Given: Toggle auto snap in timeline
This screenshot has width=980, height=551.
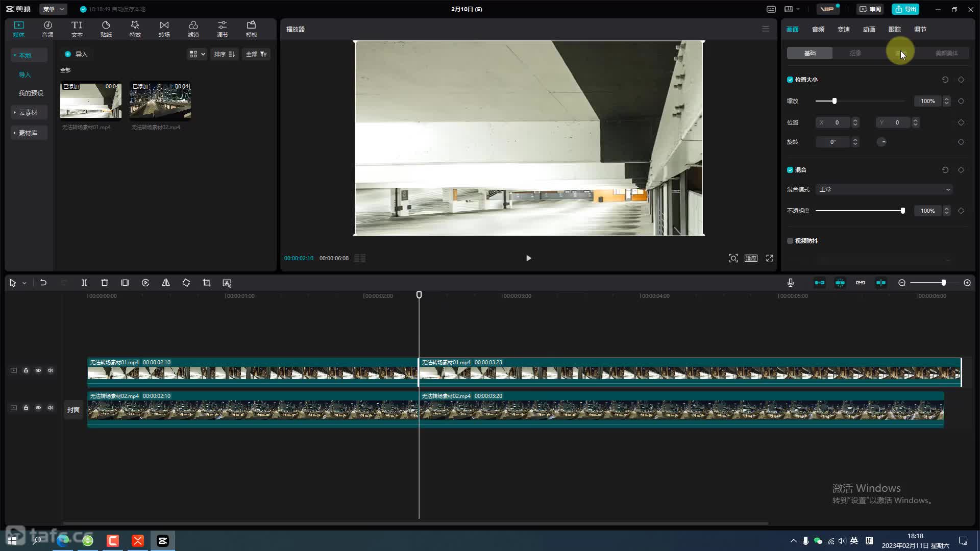Looking at the screenshot, I should (840, 283).
